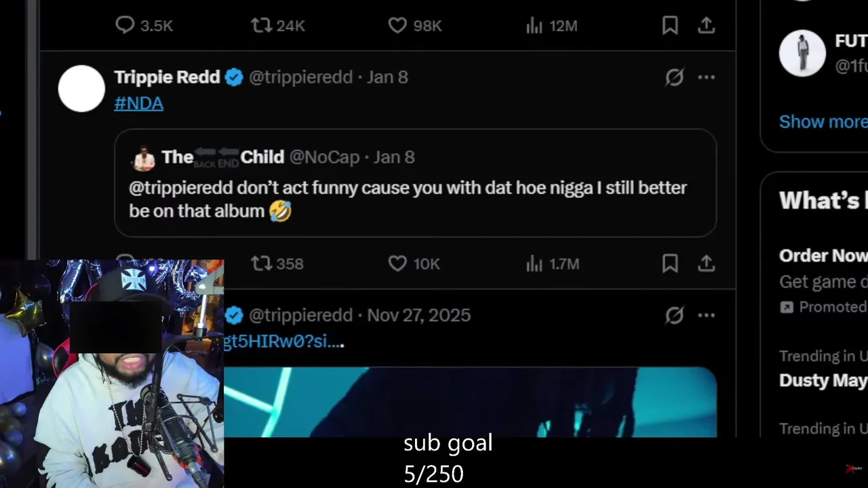Open the #NDA hashtag link
This screenshot has height=488, width=868.
(138, 103)
